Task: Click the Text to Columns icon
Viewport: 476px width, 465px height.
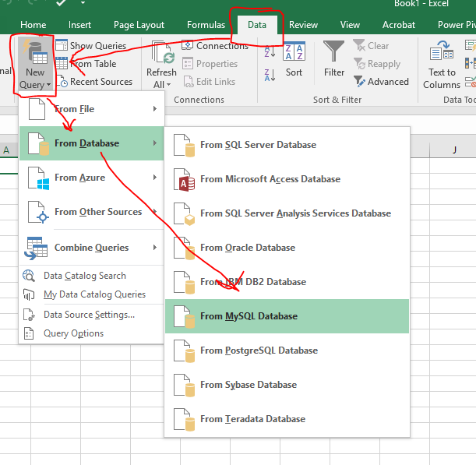Action: 442,52
